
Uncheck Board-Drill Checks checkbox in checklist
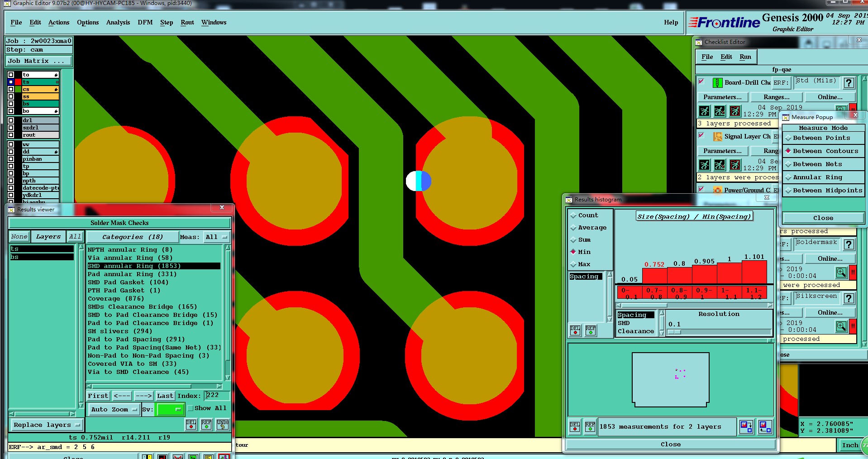pos(701,81)
